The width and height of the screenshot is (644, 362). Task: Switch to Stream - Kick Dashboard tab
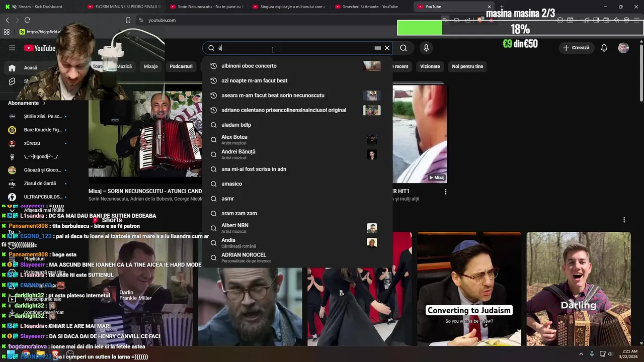click(x=40, y=7)
